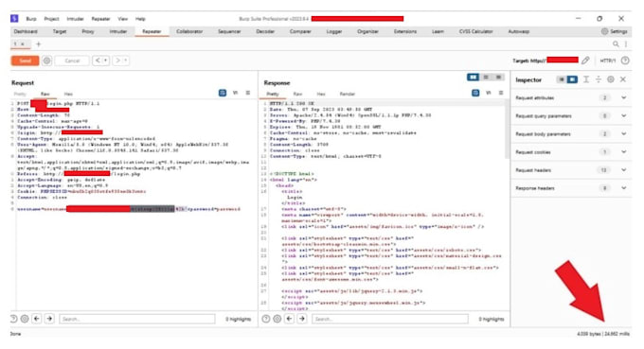Screen dimensions: 644x349
Task: Edit target with the pencil icon
Action: 585,61
